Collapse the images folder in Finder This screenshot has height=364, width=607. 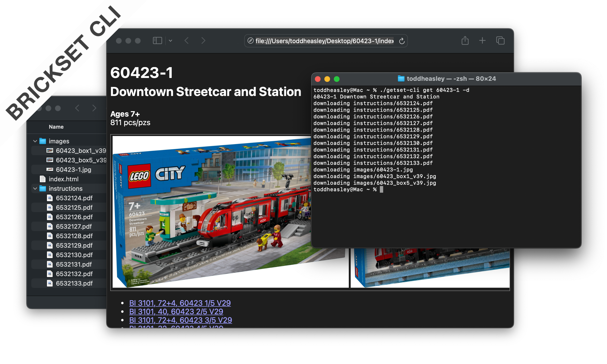pos(35,141)
